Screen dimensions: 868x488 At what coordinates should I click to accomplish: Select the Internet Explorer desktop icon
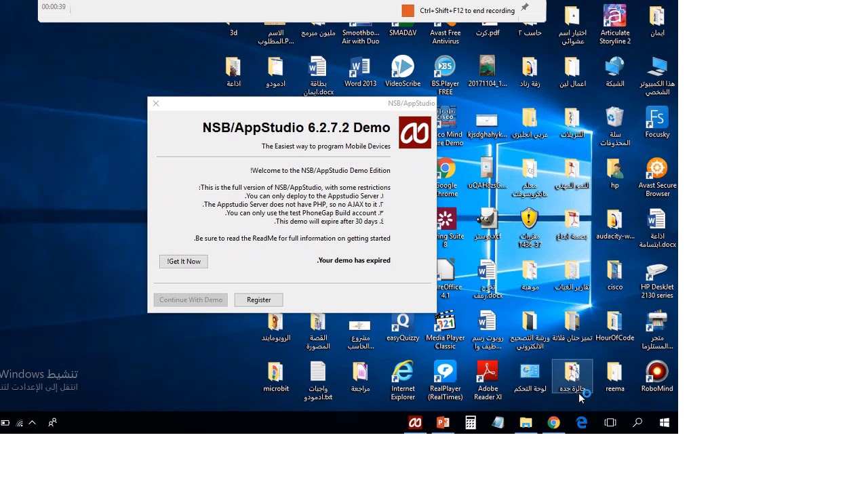click(x=403, y=381)
